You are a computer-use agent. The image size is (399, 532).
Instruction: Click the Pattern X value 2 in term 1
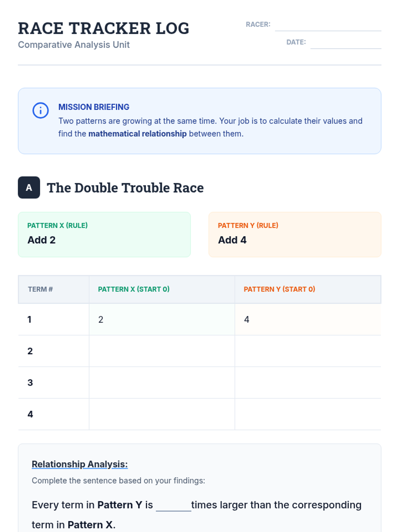[101, 320]
